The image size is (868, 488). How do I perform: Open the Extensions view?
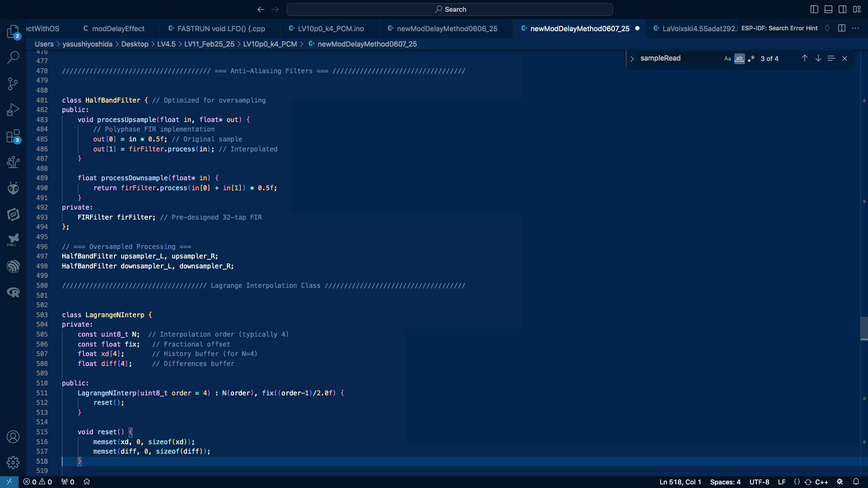pyautogui.click(x=13, y=136)
